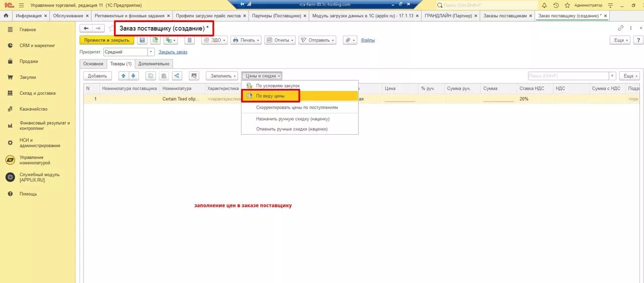Screen dimensions: 644x283
Task: Open the Приоритет dropdown arrow
Action: 151,52
